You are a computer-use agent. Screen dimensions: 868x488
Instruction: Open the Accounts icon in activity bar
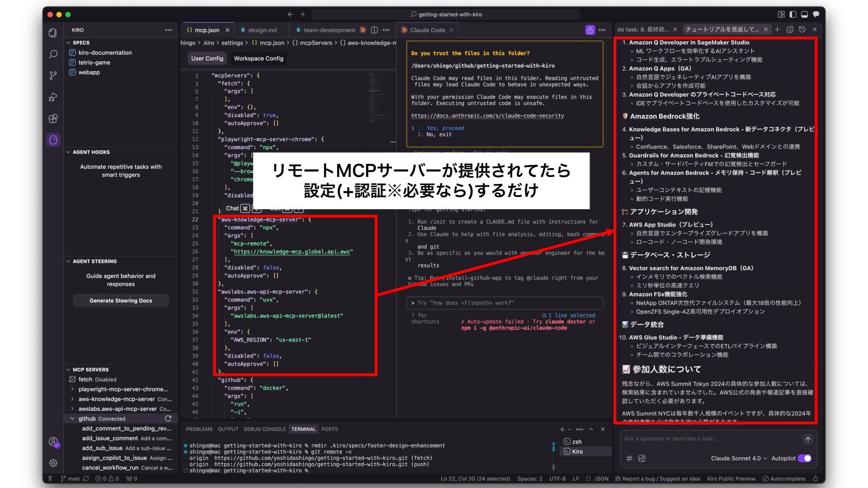53,442
